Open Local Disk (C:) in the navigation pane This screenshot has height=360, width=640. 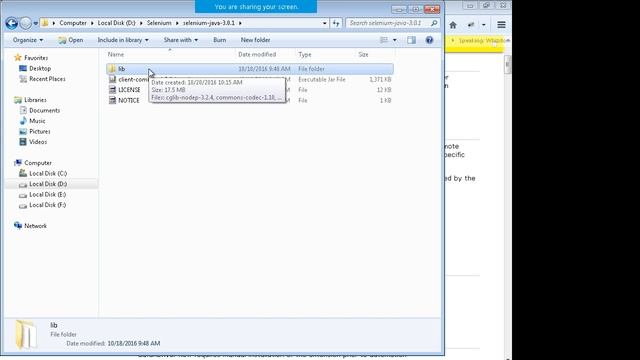coord(48,173)
